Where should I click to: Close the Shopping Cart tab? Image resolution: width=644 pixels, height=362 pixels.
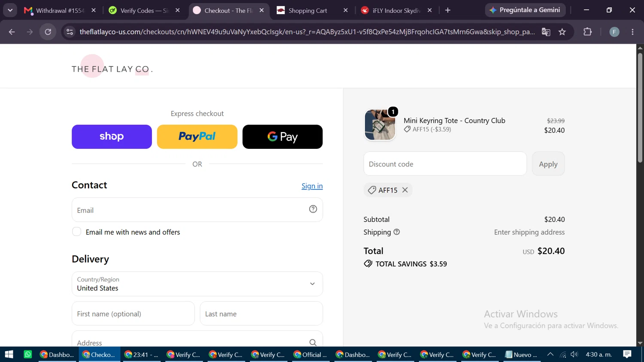346,10
